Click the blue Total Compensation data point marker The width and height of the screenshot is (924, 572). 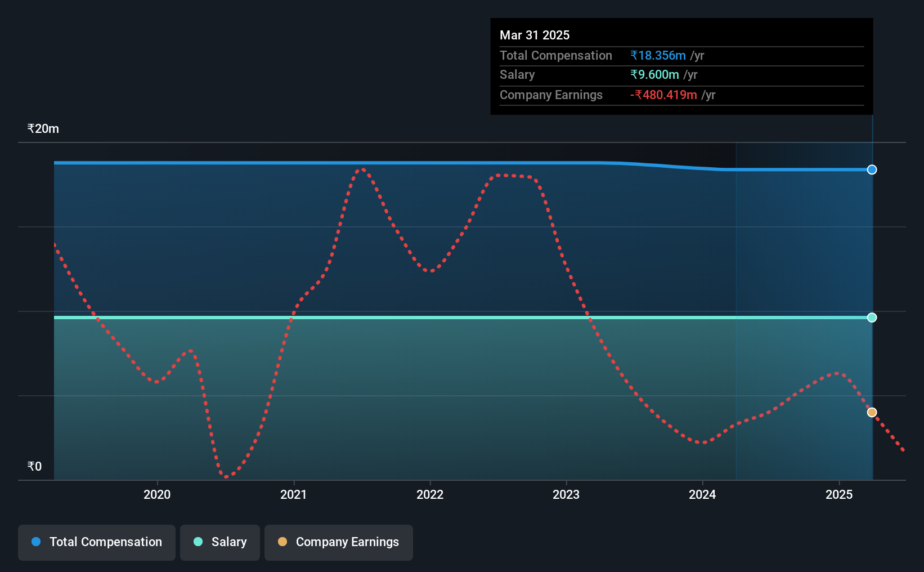(872, 169)
